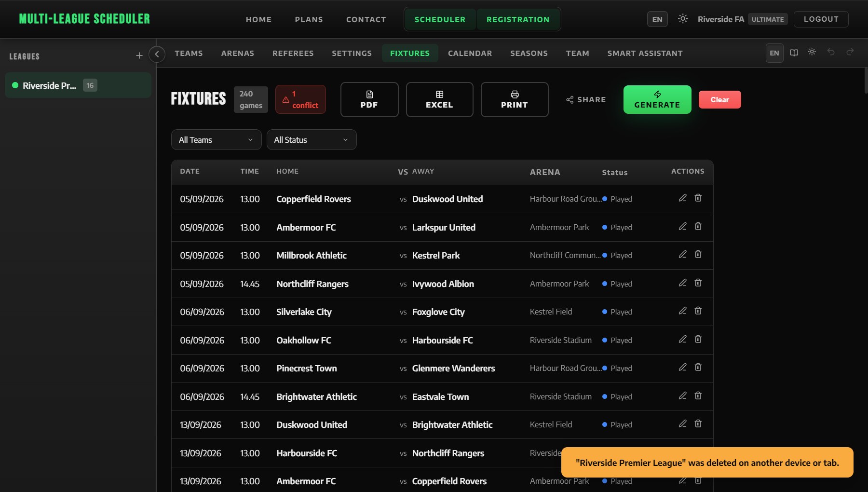
Task: Clear all fixtures with red button
Action: coord(720,99)
